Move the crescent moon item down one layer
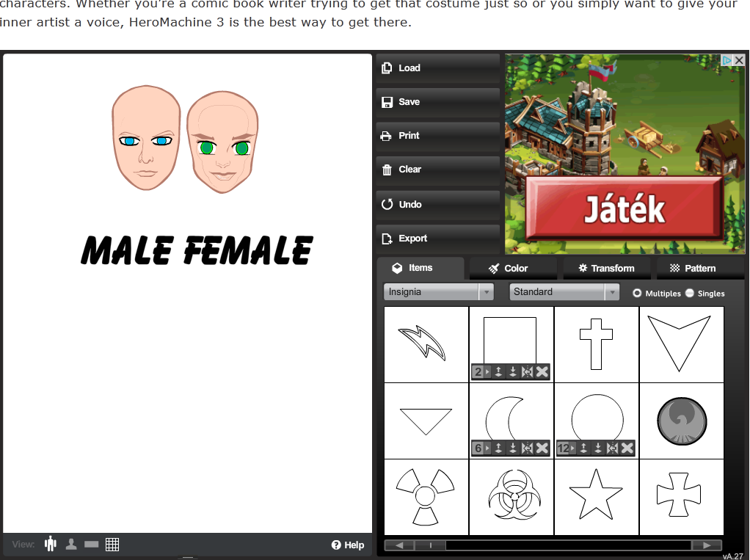Screen dimensions: 750x560 [x=513, y=448]
